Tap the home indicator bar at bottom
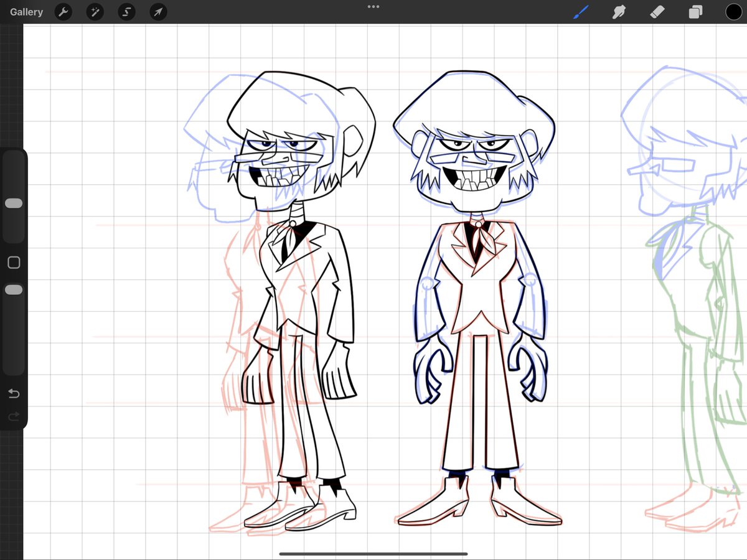 tap(374, 553)
